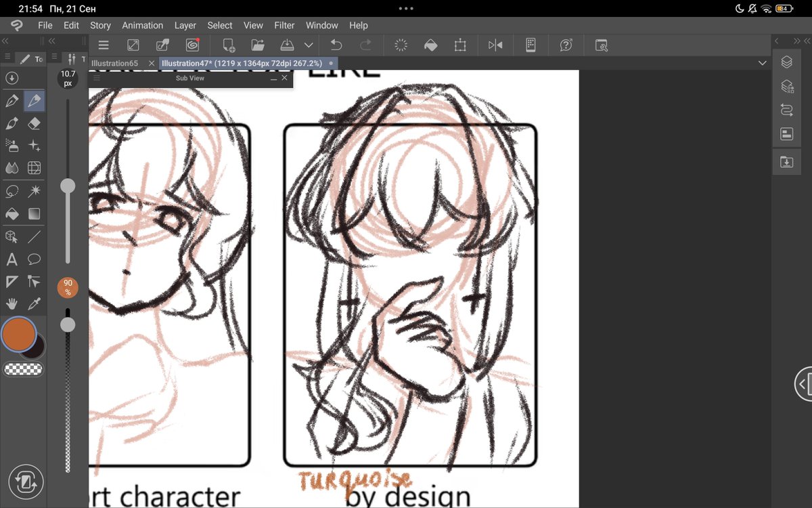
Task: Minimize the Sub View panel
Action: pyautogui.click(x=274, y=79)
